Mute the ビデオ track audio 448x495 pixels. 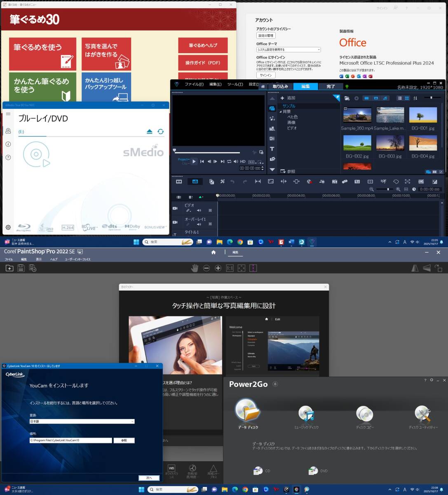(x=199, y=210)
